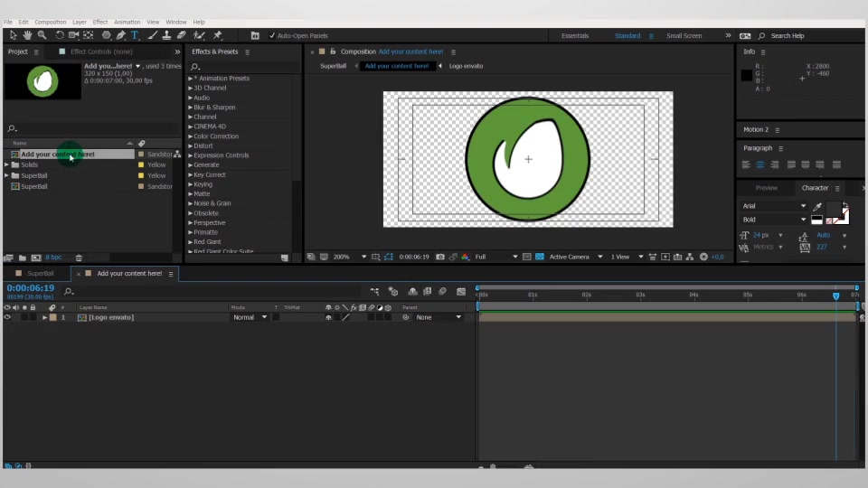The height and width of the screenshot is (488, 868).
Task: Select the Puppet Pin tool
Action: click(x=218, y=35)
